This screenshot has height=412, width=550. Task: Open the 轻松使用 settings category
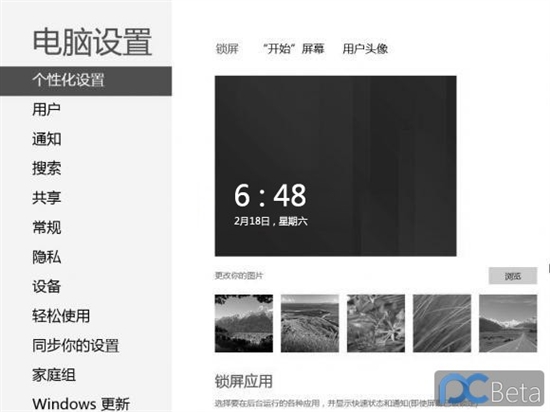point(61,316)
